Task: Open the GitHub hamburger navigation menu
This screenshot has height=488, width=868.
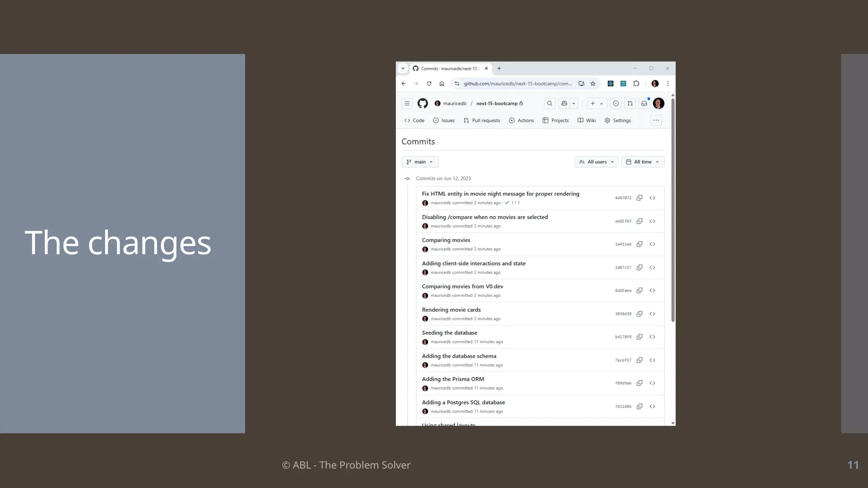Action: 407,103
